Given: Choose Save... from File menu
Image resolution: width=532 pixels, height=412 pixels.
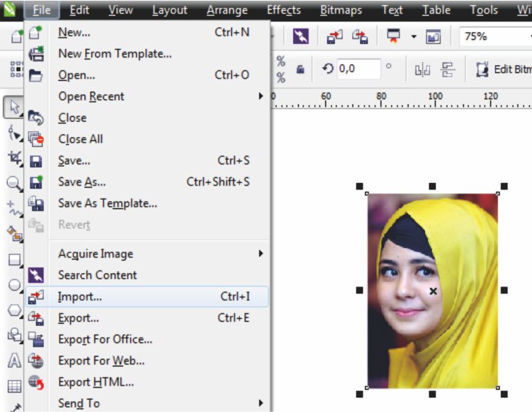Looking at the screenshot, I should point(147,161).
